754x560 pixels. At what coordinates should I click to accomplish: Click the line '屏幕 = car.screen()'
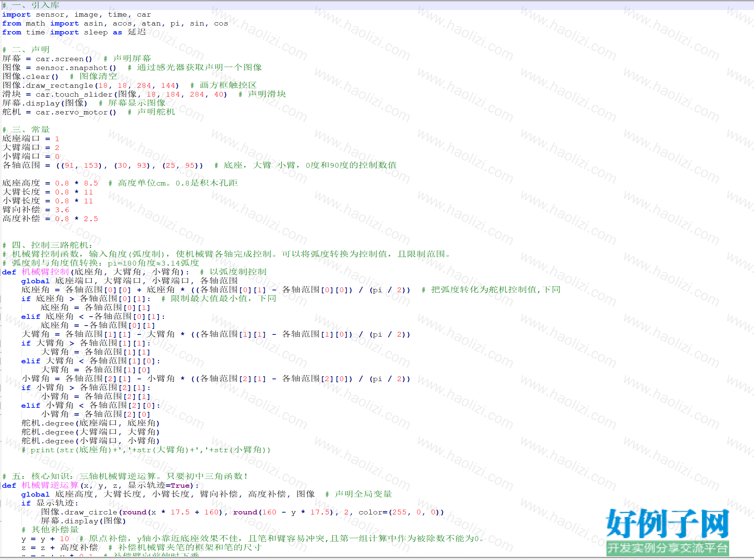pos(47,59)
